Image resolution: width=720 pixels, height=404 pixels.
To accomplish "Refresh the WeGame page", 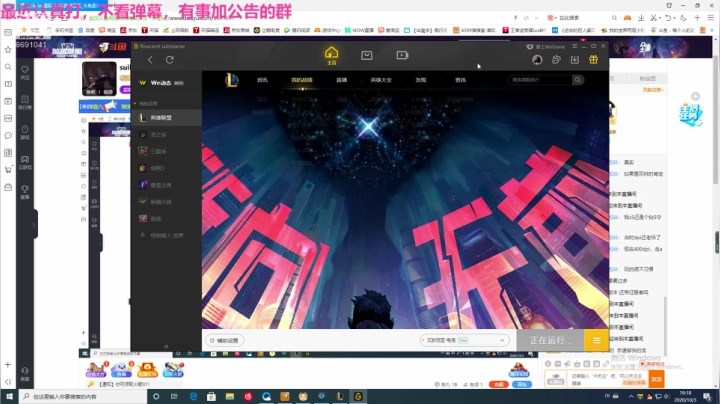I will click(169, 60).
